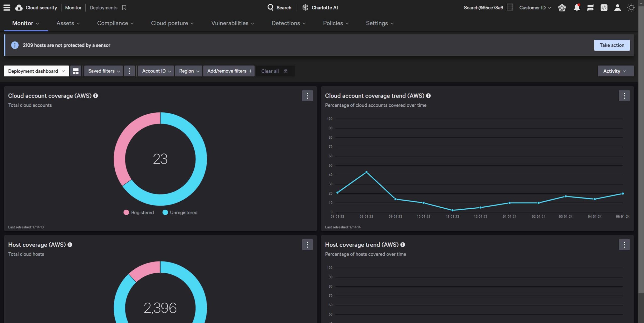Open Region filter dropdown
The height and width of the screenshot is (323, 644).
[x=189, y=71]
